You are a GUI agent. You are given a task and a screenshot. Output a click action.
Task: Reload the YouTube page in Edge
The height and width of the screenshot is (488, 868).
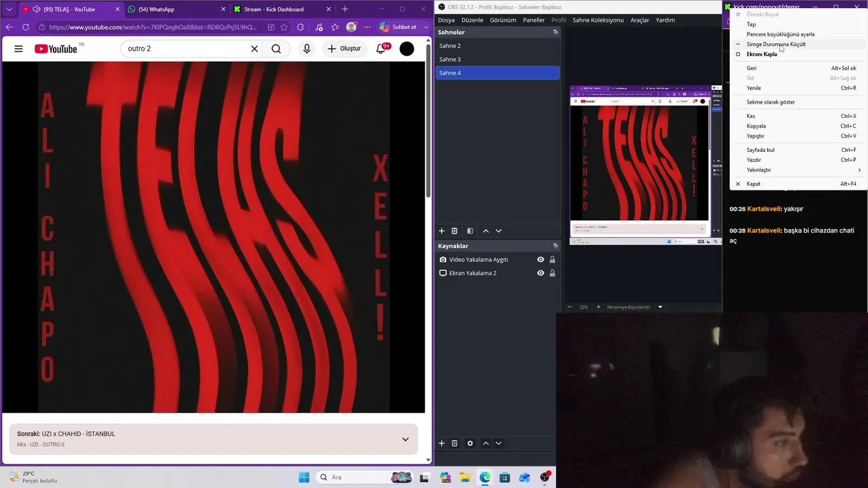tap(26, 27)
